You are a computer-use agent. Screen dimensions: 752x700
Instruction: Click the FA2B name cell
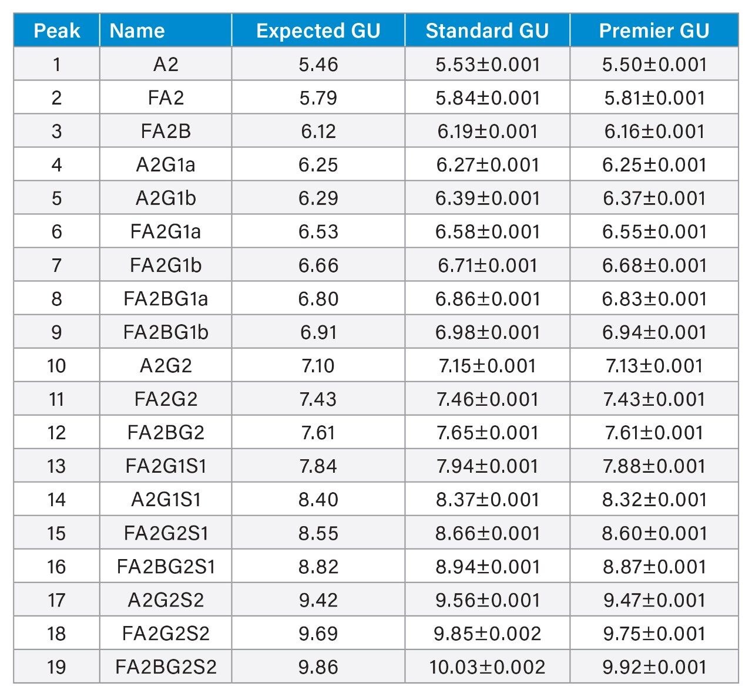point(166,131)
